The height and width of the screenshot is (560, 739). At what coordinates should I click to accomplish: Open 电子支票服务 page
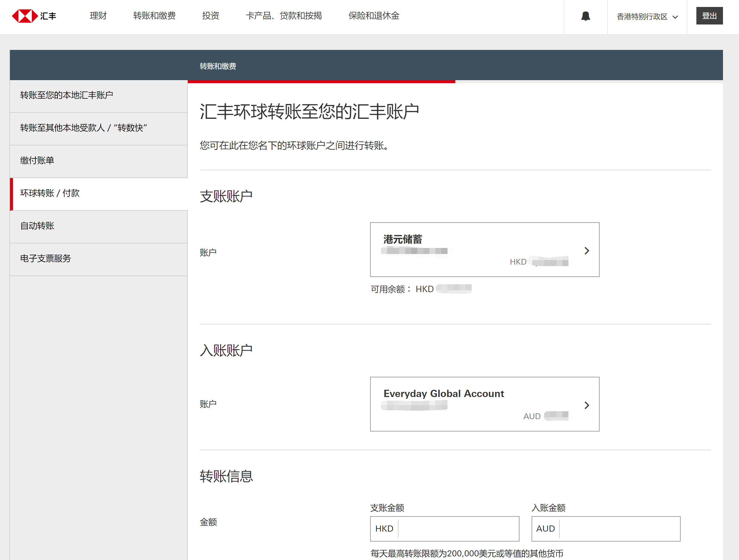[x=45, y=258]
